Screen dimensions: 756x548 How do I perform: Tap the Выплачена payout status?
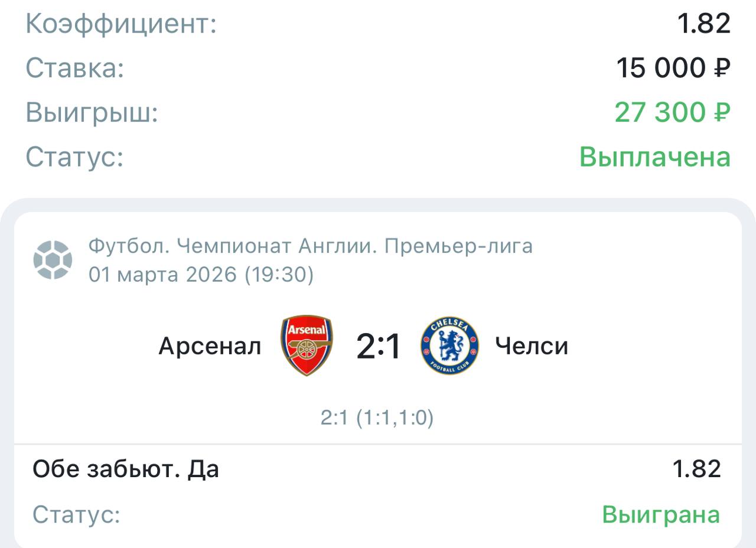click(x=655, y=157)
